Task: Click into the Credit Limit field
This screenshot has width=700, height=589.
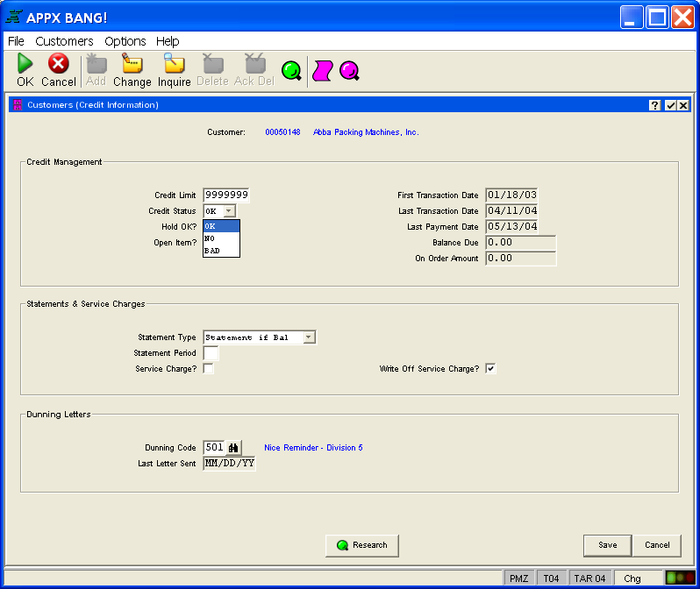Action: click(226, 195)
